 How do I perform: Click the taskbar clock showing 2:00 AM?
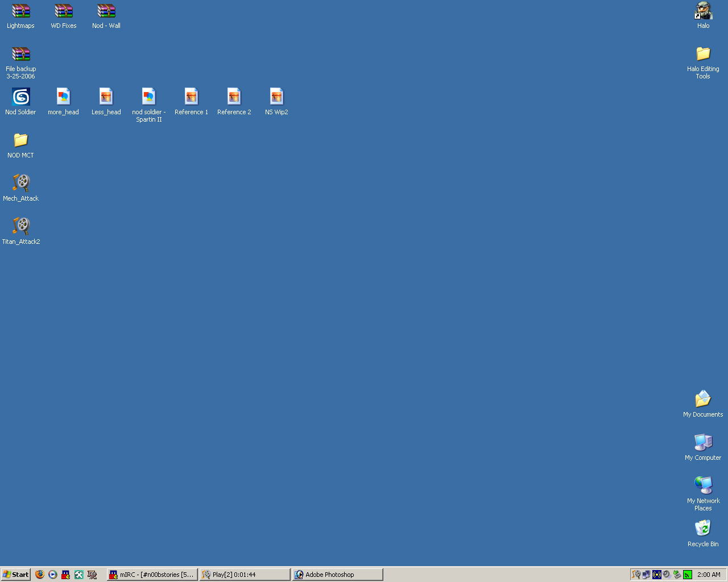click(x=709, y=575)
